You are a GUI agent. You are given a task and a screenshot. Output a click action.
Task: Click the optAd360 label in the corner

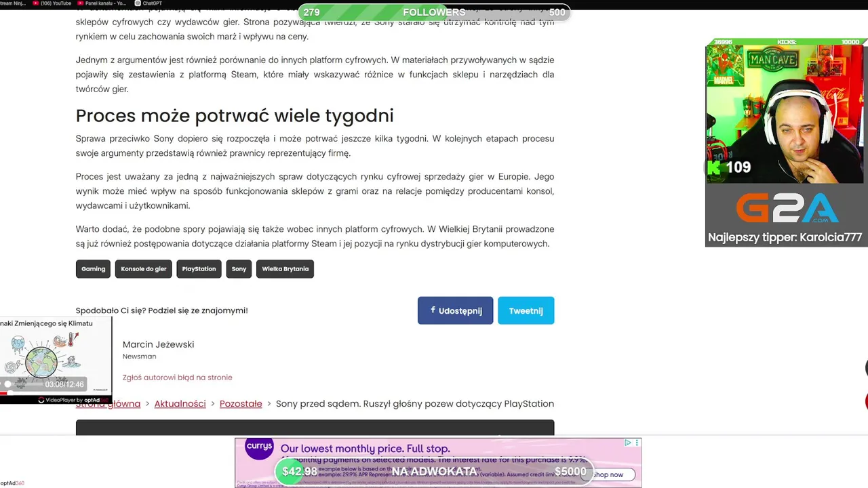point(12,483)
